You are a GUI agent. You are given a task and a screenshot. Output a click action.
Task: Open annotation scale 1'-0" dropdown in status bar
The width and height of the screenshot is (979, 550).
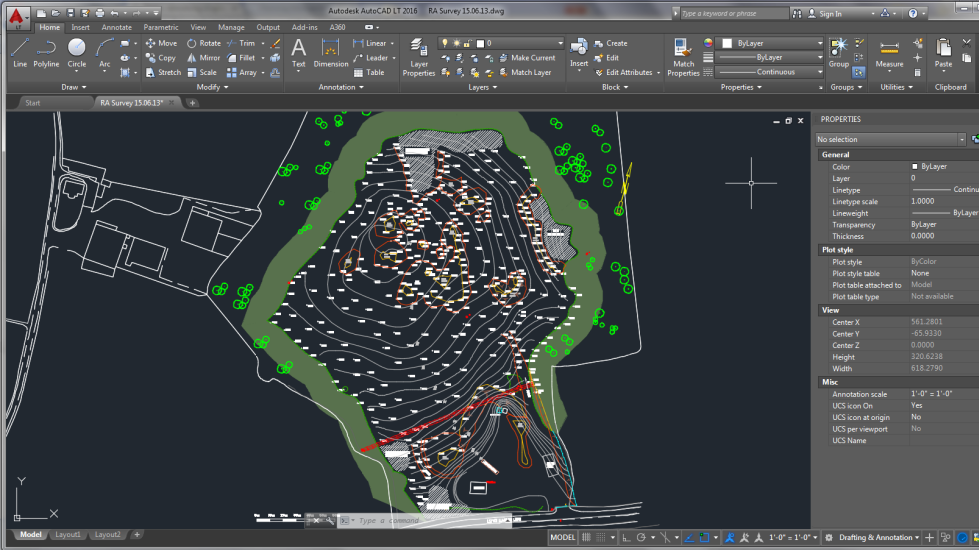pos(793,538)
